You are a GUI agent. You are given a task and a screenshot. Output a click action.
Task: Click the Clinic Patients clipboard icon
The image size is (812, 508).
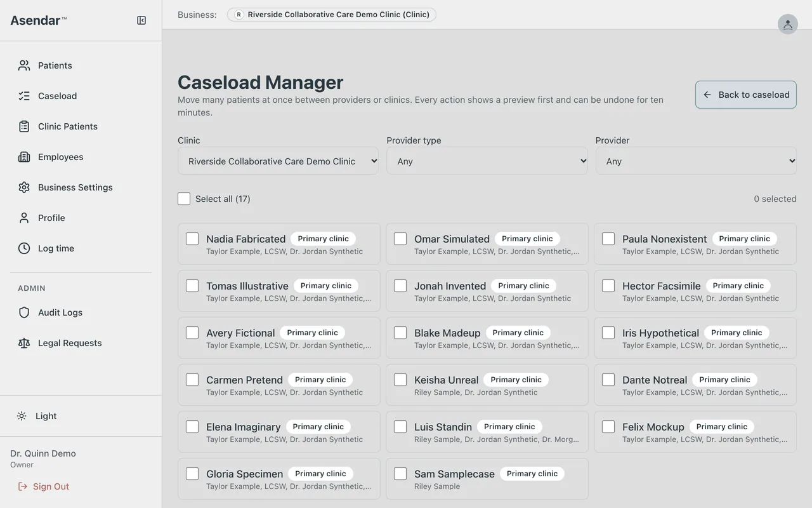click(x=24, y=126)
